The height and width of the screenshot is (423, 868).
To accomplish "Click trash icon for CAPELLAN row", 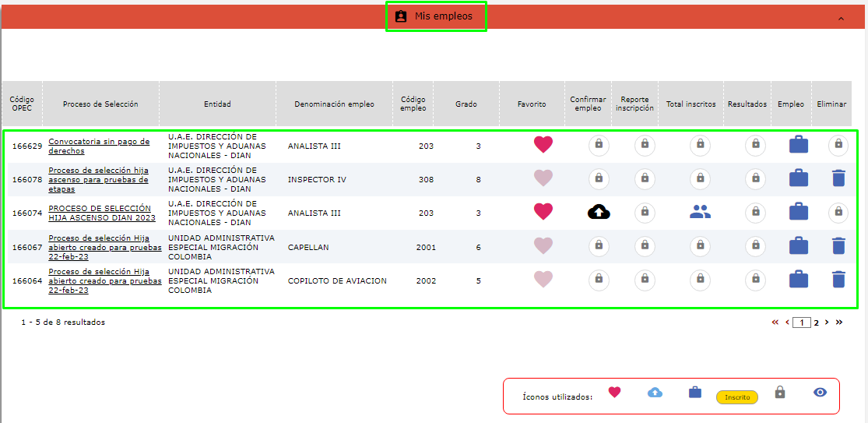I will tap(838, 246).
